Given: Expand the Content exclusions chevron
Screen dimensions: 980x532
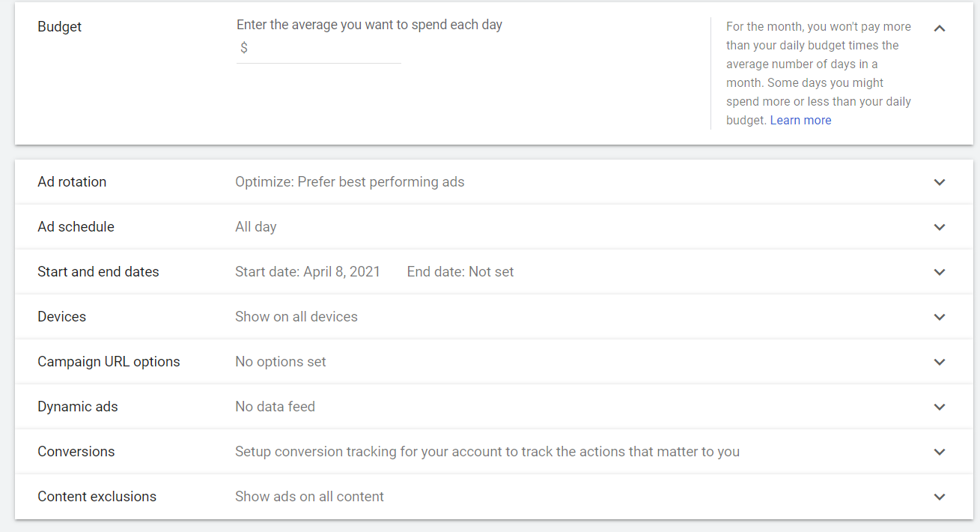Looking at the screenshot, I should tap(940, 497).
